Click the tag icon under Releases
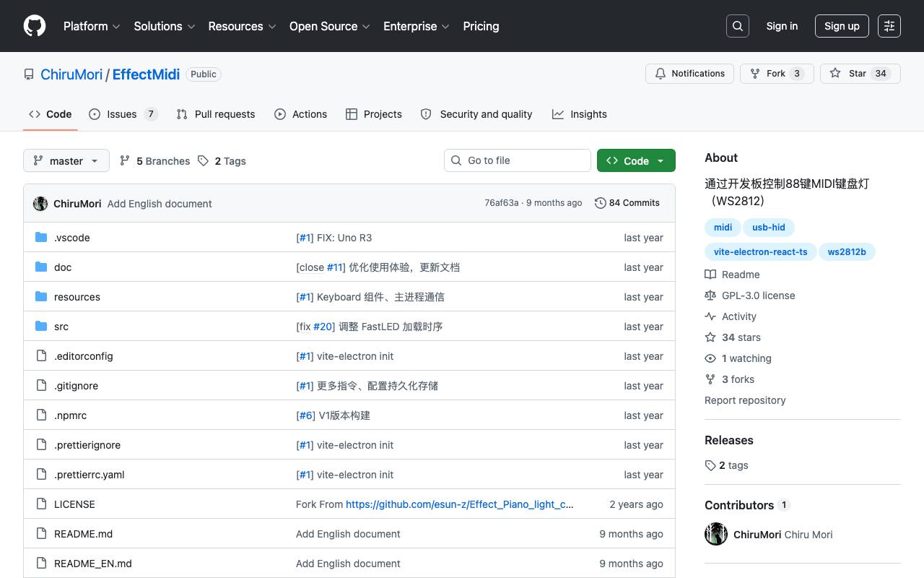The width and height of the screenshot is (924, 578). pos(710,465)
